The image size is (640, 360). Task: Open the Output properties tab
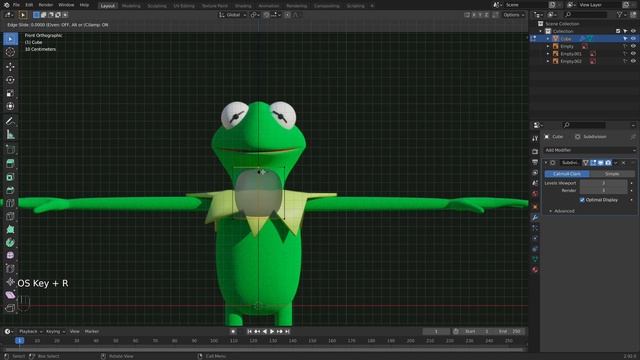(x=535, y=162)
